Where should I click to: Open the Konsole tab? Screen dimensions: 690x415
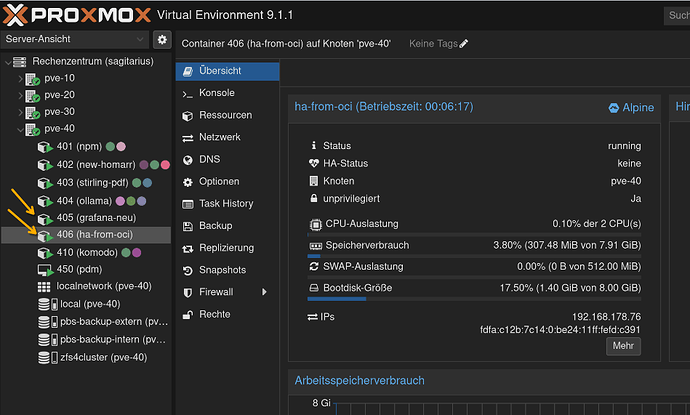(x=227, y=93)
